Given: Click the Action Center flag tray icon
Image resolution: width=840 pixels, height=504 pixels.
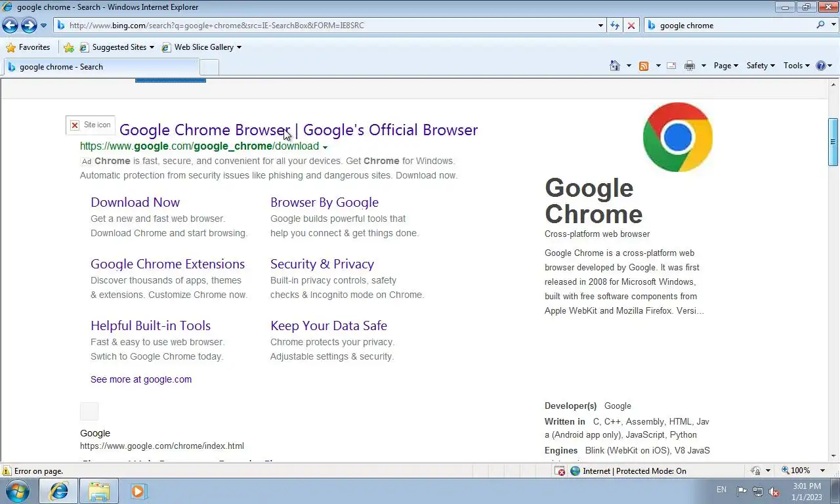Looking at the screenshot, I should coord(742,491).
